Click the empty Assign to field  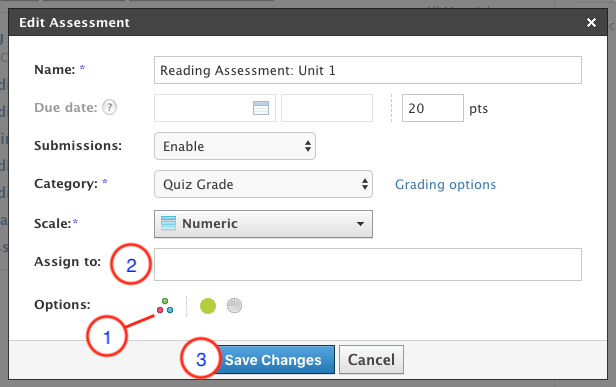368,264
